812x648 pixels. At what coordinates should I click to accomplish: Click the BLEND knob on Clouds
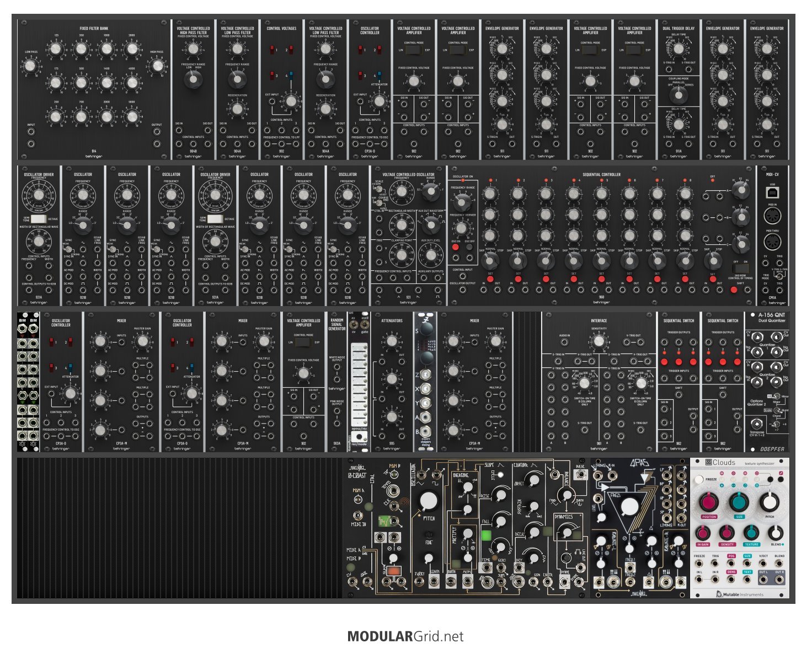[x=776, y=533]
